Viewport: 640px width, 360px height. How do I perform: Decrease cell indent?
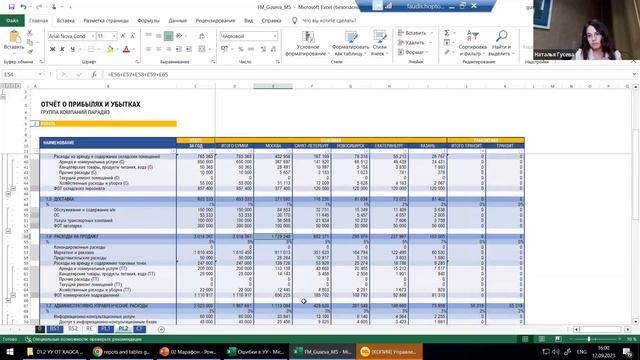point(179,49)
